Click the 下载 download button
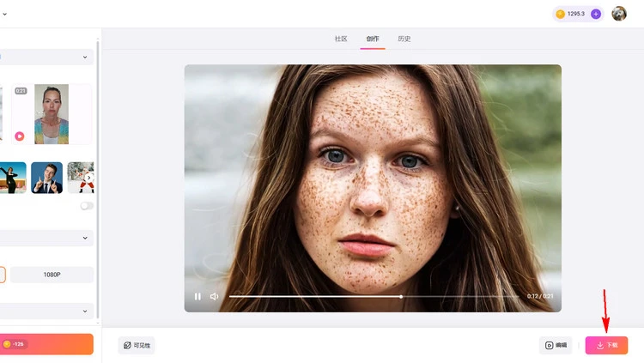Viewport: 644px width, 363px height. point(606,345)
